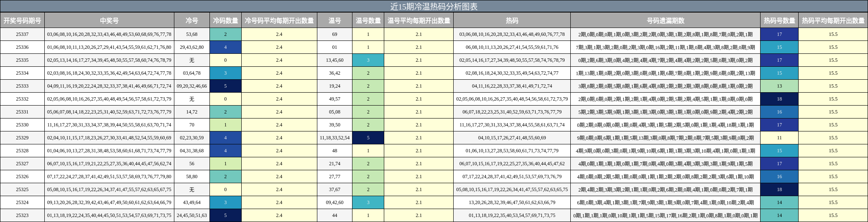Screen dimensions: 868x222
Task: Click the 温号平均每期开出数量 header
Action: (419, 20)
